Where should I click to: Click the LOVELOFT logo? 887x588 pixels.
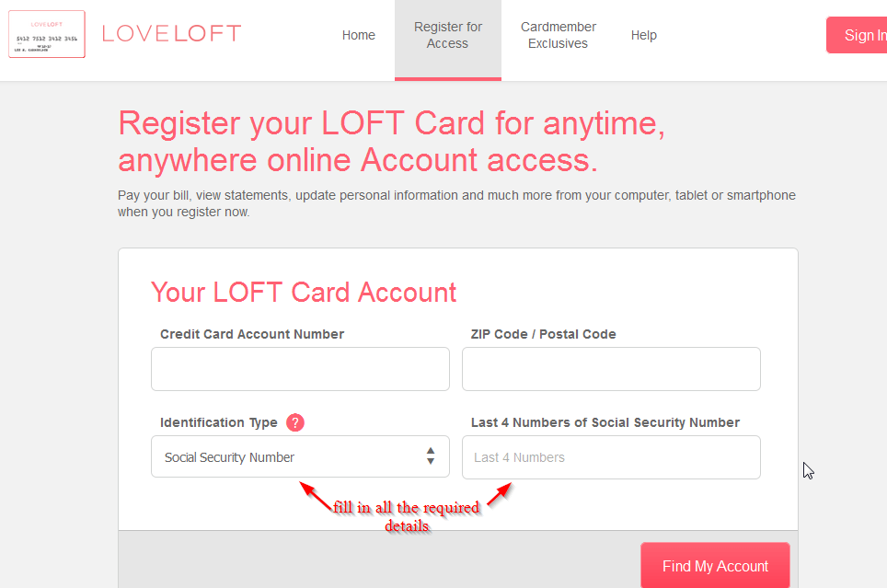(171, 34)
